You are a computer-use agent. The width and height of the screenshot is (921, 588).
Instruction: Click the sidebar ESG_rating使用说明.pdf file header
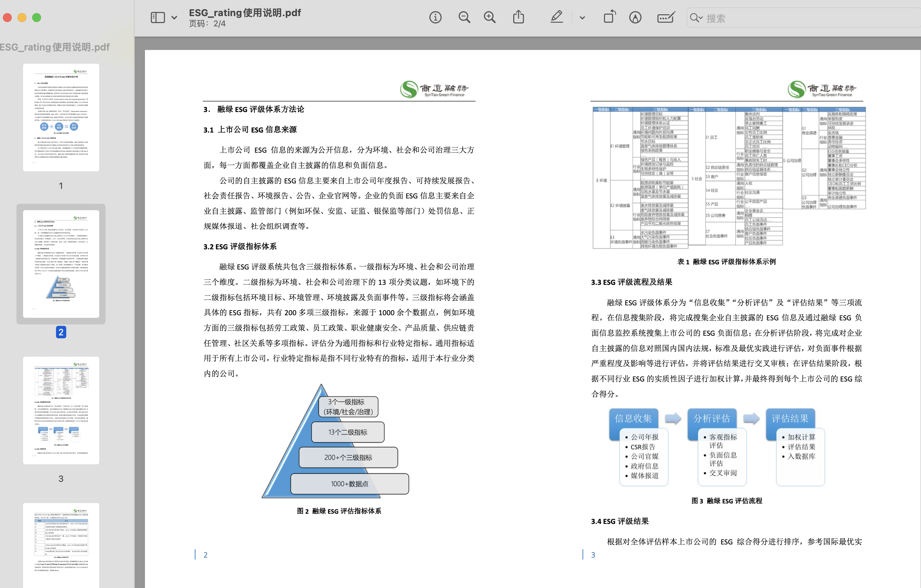pyautogui.click(x=55, y=47)
